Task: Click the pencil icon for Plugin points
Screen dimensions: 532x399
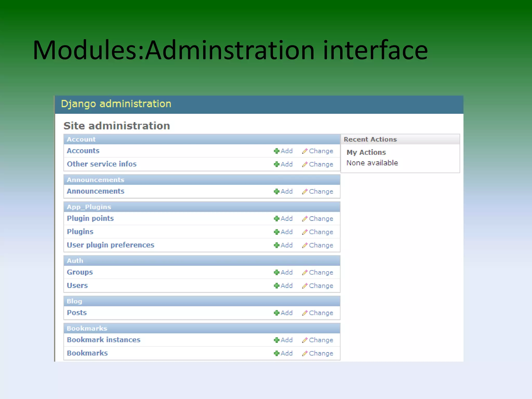Action: tap(305, 218)
